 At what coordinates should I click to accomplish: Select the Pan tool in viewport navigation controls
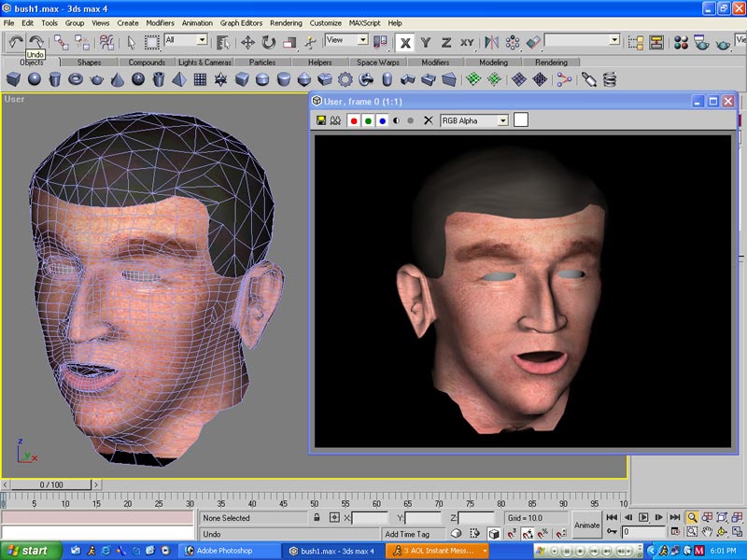(x=707, y=532)
